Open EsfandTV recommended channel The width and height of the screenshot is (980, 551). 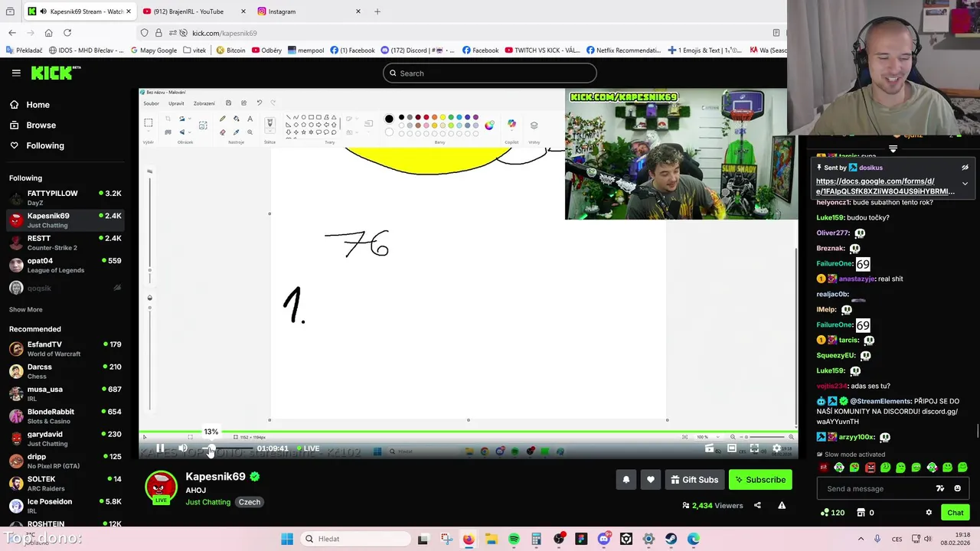[65, 349]
